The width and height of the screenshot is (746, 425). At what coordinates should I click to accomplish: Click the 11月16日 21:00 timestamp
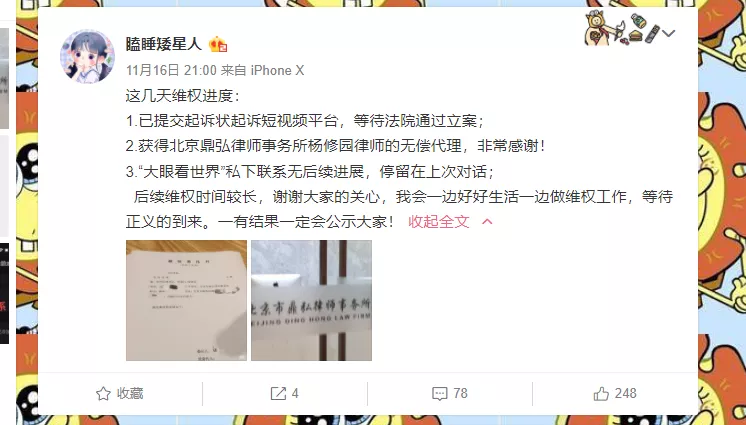[x=171, y=70]
